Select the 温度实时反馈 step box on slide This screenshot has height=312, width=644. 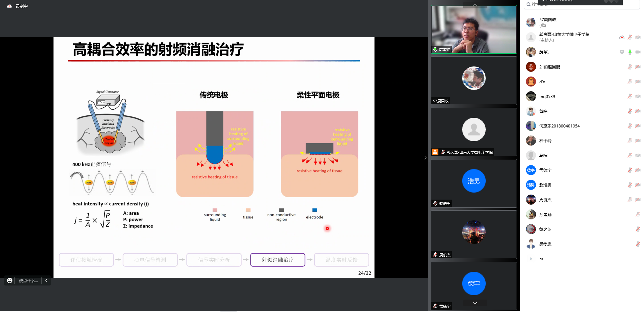341,260
